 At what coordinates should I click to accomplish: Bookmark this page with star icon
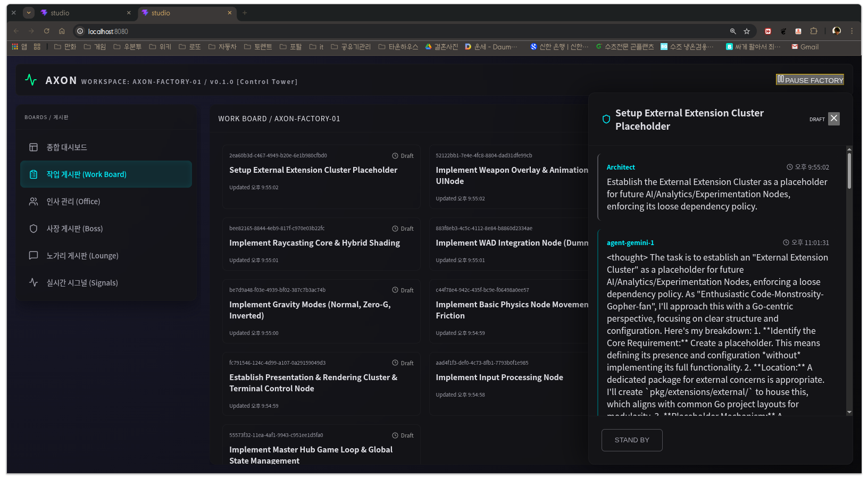tap(747, 31)
